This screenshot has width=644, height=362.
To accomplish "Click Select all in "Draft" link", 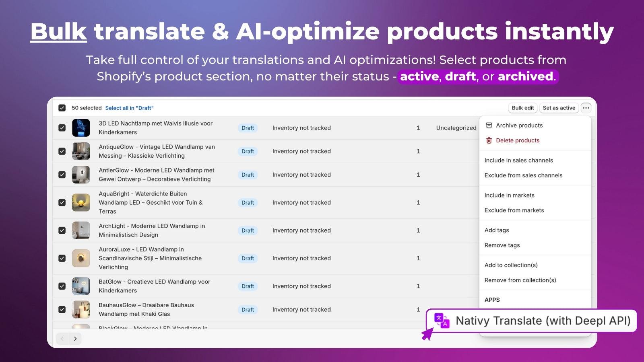I will [129, 108].
